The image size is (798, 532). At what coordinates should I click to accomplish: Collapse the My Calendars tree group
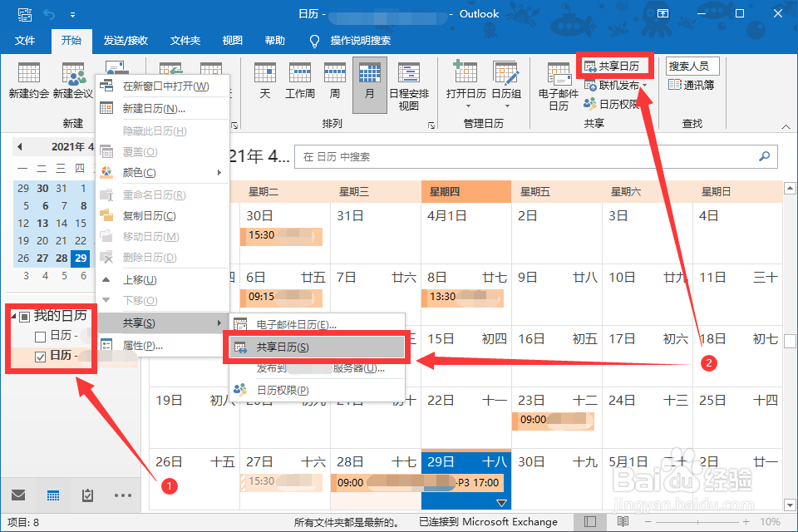point(14,317)
